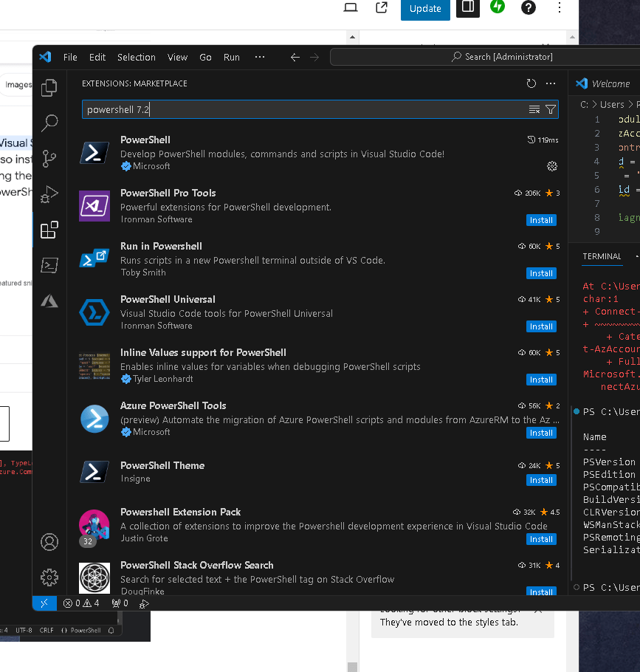Click the Search [Administrator] command center box

pos(485,57)
